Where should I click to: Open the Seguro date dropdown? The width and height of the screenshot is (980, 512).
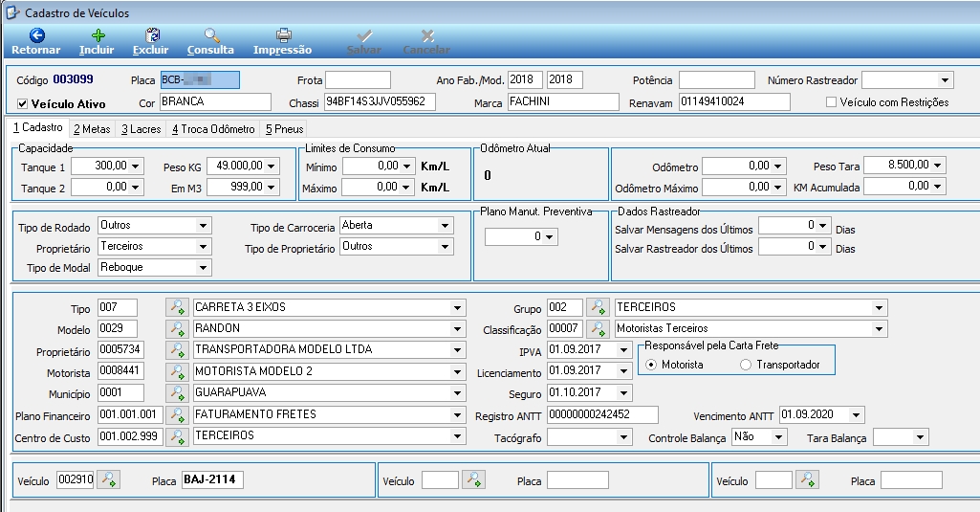[623, 393]
